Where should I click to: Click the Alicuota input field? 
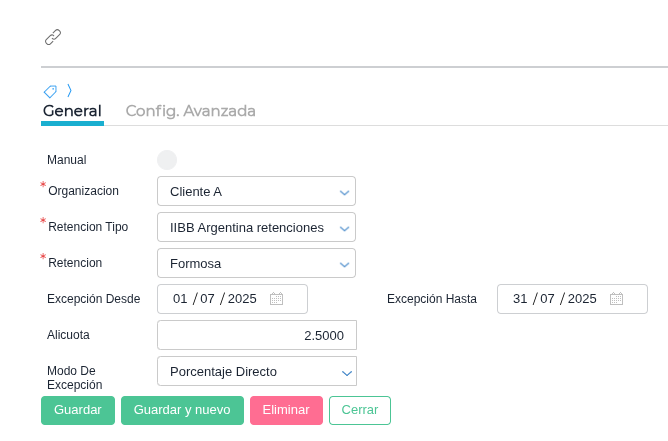[x=256, y=335]
